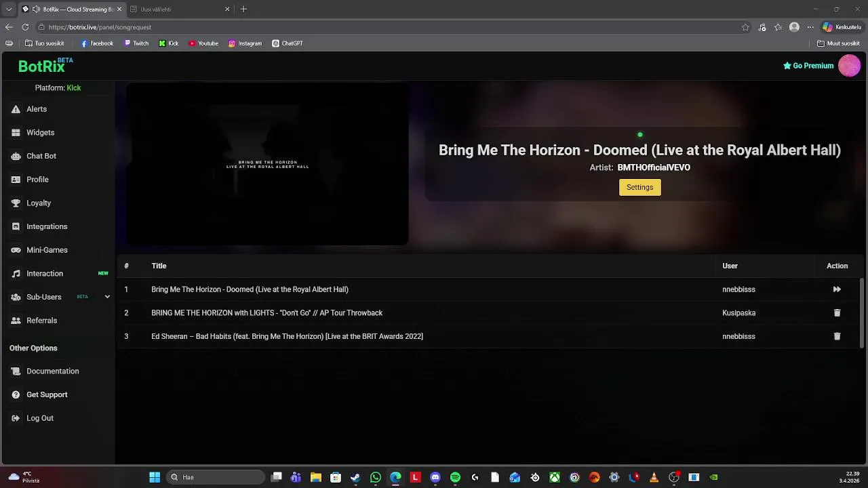This screenshot has height=488, width=868.
Task: Open the Kick bookmark
Action: 169,43
